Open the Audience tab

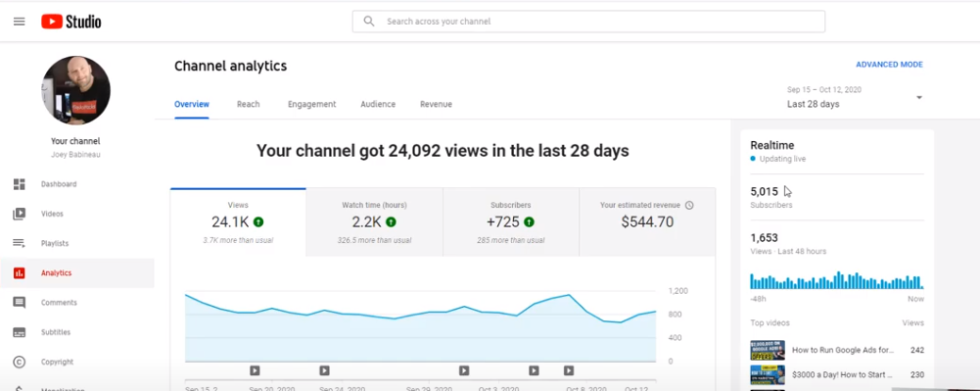pyautogui.click(x=378, y=105)
